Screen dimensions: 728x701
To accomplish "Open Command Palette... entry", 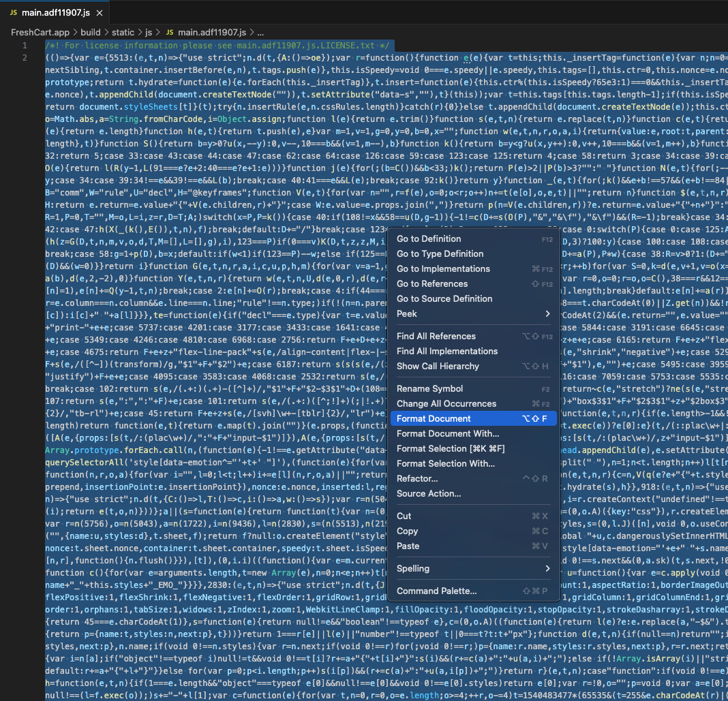I will click(x=473, y=591).
